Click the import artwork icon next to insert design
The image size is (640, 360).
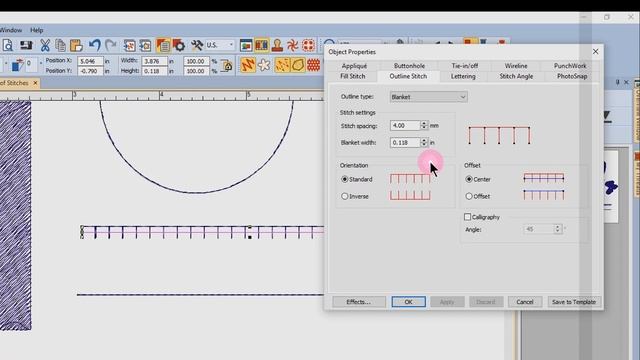pos(145,45)
